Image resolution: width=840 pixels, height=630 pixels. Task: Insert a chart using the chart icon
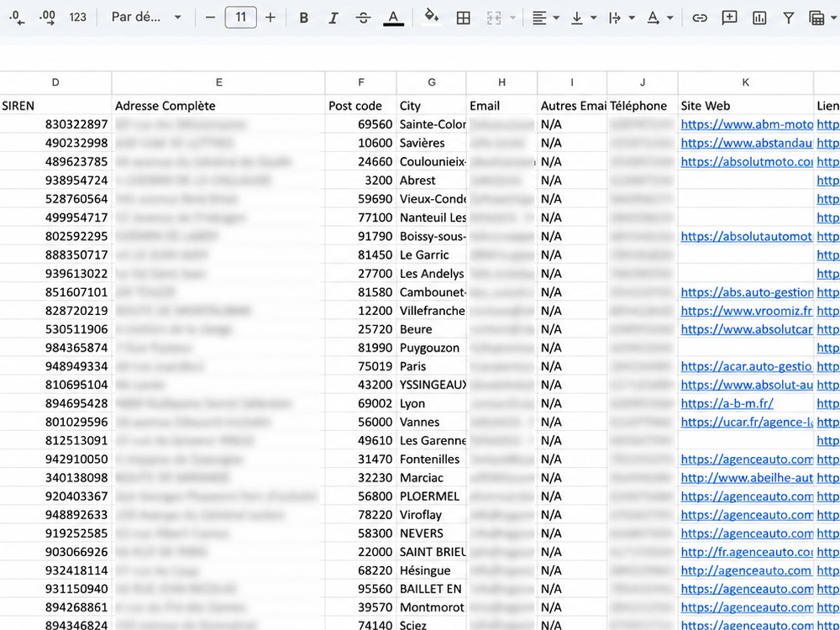click(759, 18)
